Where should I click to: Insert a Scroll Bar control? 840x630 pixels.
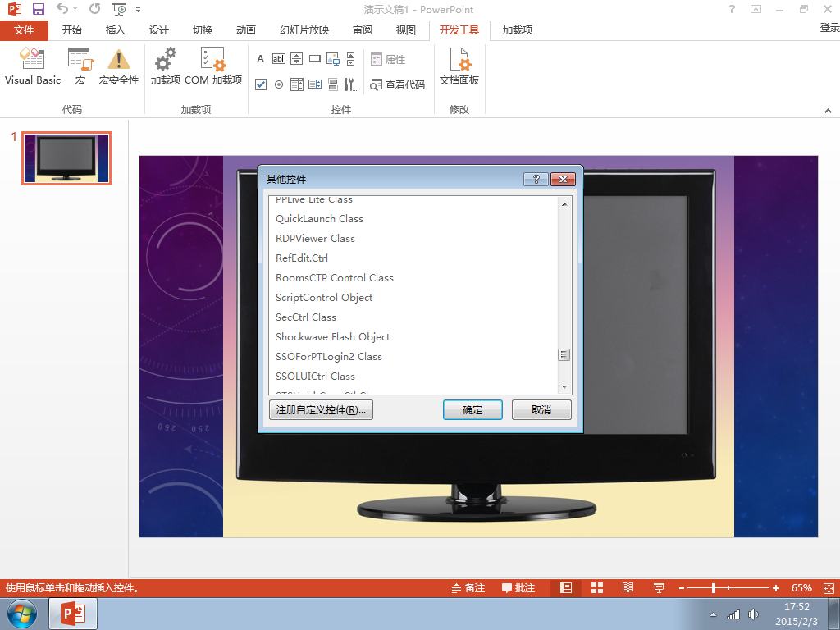pos(351,59)
